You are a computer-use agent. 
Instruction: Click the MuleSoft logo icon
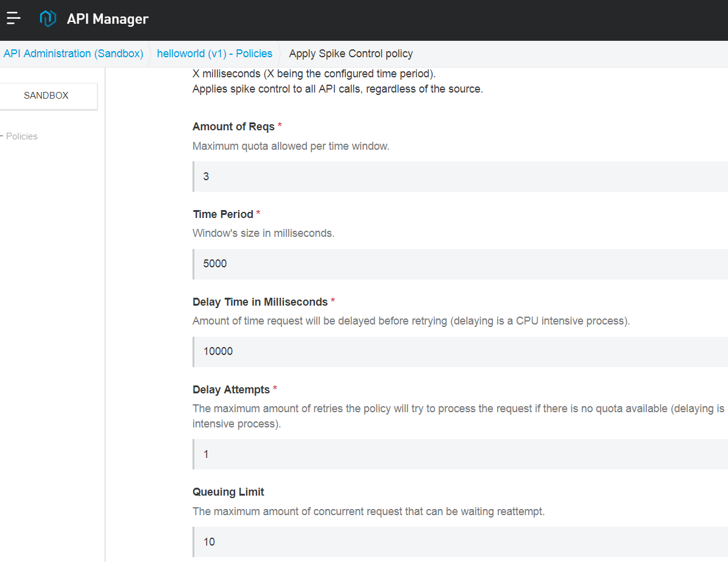[x=48, y=19]
